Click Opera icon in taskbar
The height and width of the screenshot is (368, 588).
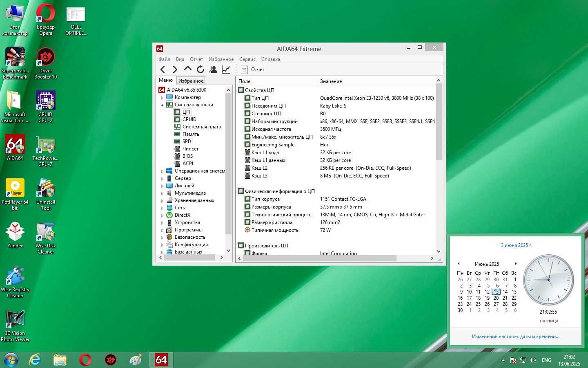85,360
